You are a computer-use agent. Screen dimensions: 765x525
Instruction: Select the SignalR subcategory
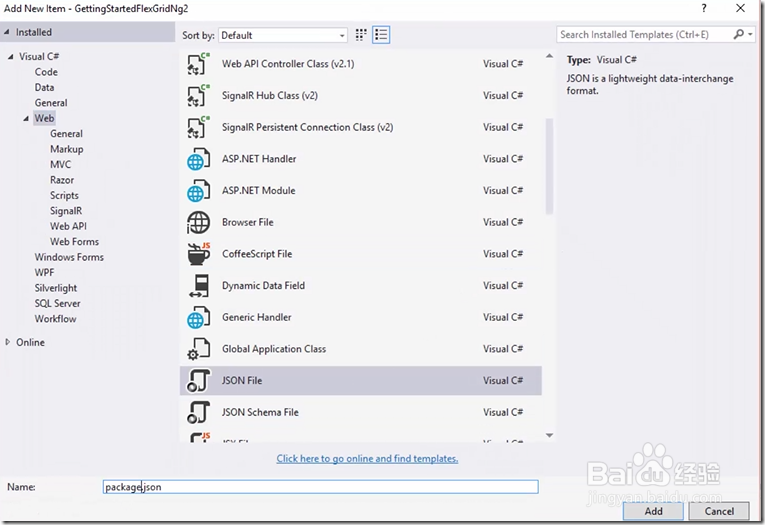pos(66,211)
